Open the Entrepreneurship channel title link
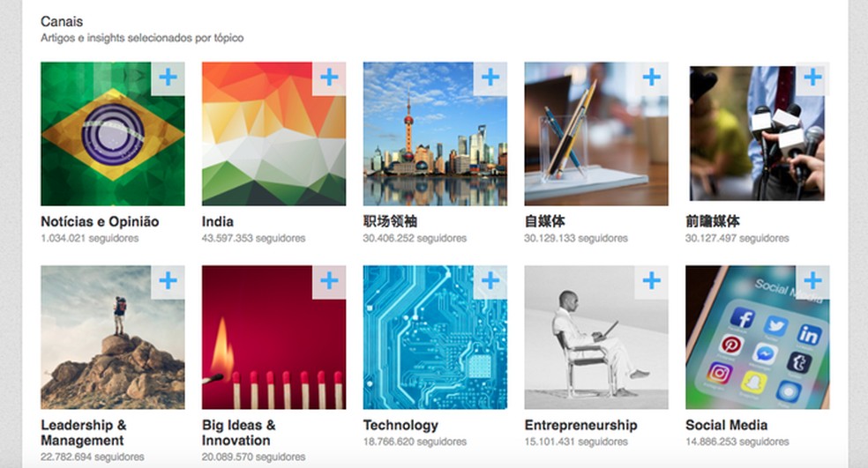The image size is (868, 468). click(580, 426)
